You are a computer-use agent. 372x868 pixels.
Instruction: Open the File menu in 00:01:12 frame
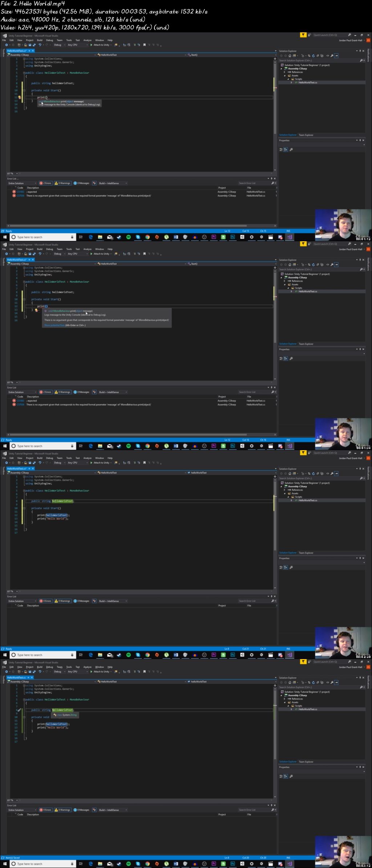point(4,40)
